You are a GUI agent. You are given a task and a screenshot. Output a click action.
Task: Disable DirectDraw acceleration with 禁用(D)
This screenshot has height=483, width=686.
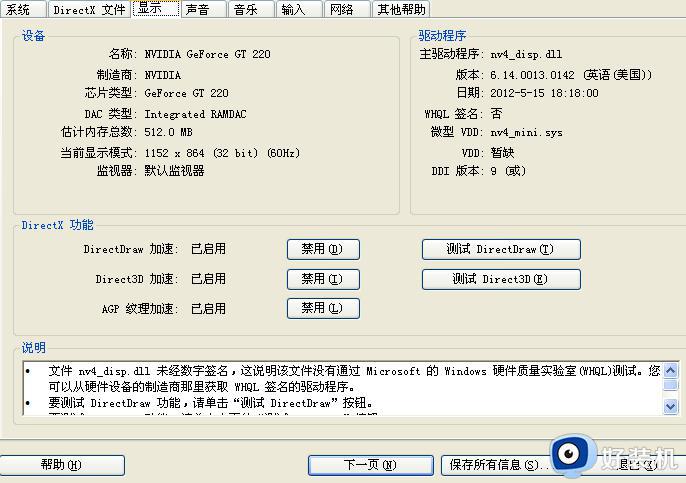tap(323, 249)
